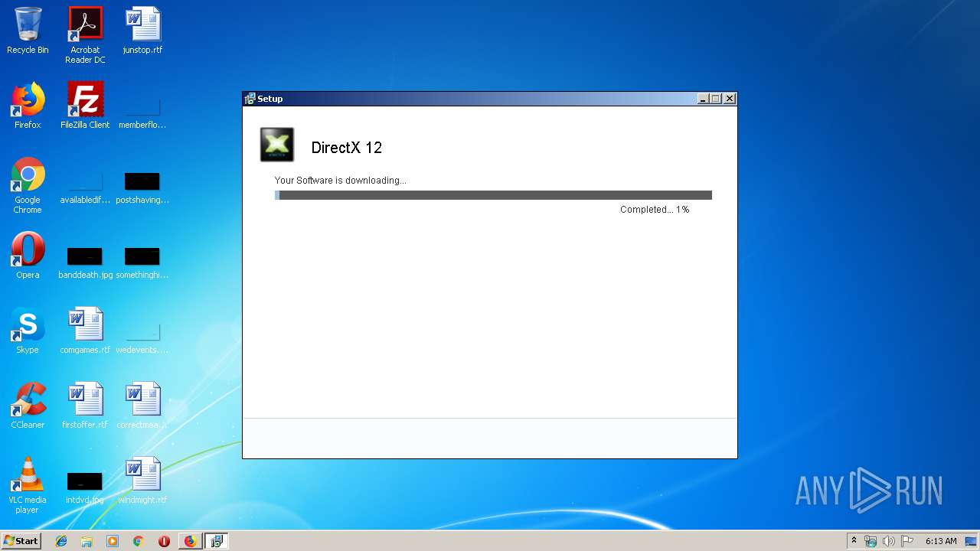
Task: Launch the CCleaner desktop shortcut
Action: point(28,406)
